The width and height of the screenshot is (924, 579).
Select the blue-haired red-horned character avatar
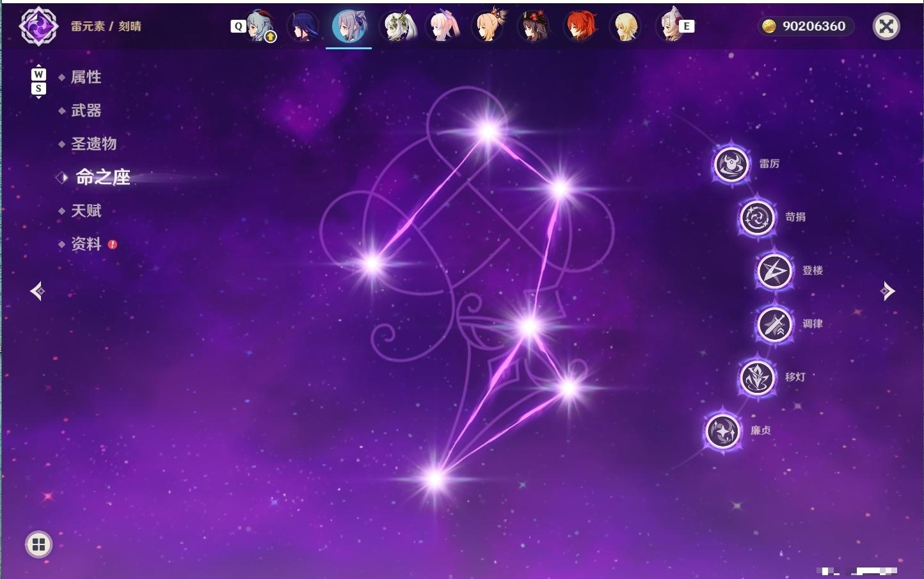point(260,26)
